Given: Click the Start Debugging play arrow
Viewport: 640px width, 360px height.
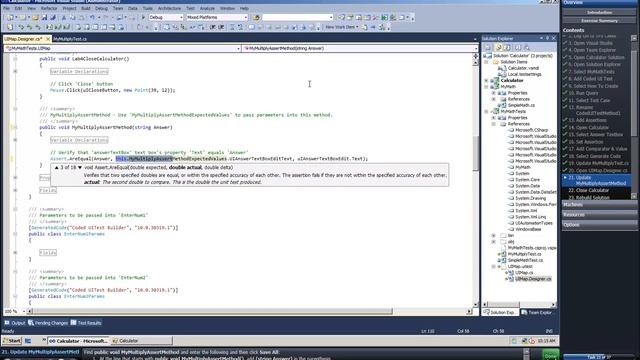Looking at the screenshot, I should pyautogui.click(x=143, y=18).
